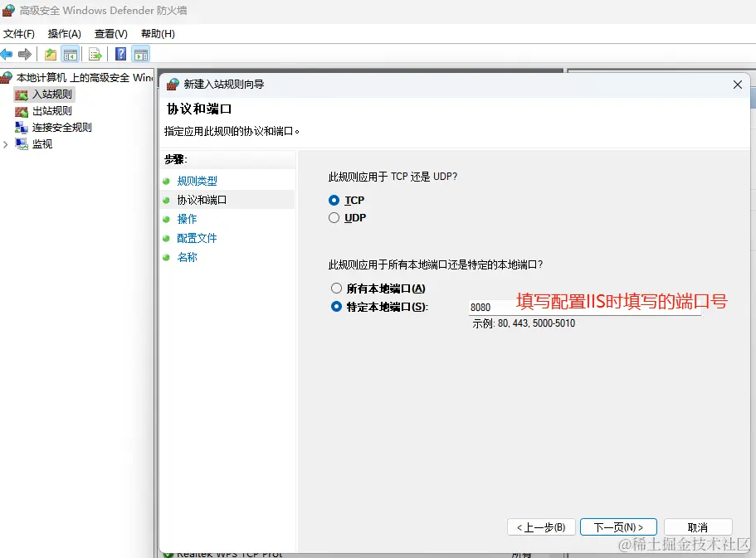Click the Next (下一页) button
The width and height of the screenshot is (756, 558).
click(618, 527)
